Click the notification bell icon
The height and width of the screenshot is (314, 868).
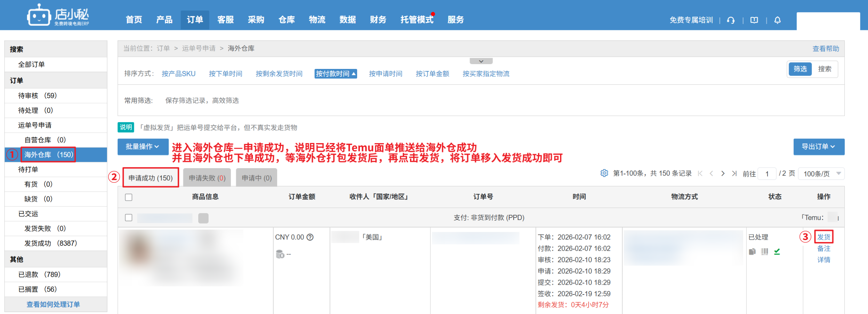(x=778, y=20)
